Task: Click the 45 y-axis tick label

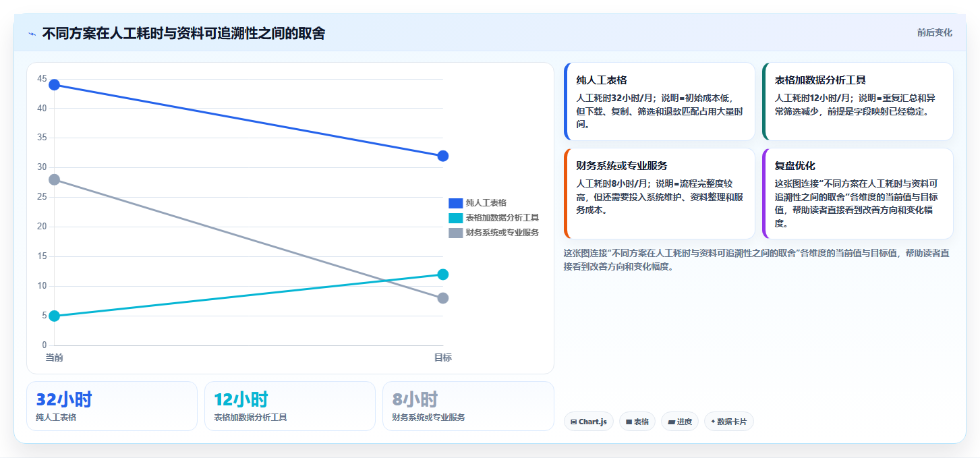Action: [42, 79]
